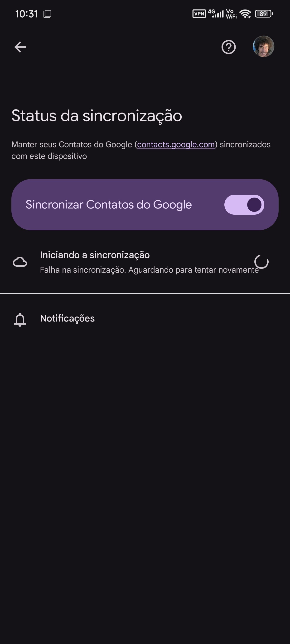
Task: Turn off the Google Contacts sync switch
Action: [x=244, y=204]
